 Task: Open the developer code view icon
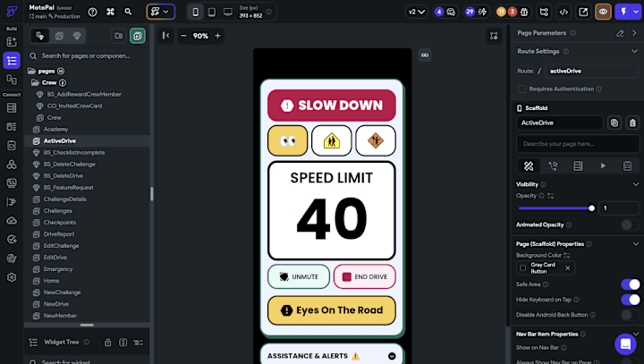pos(563,12)
